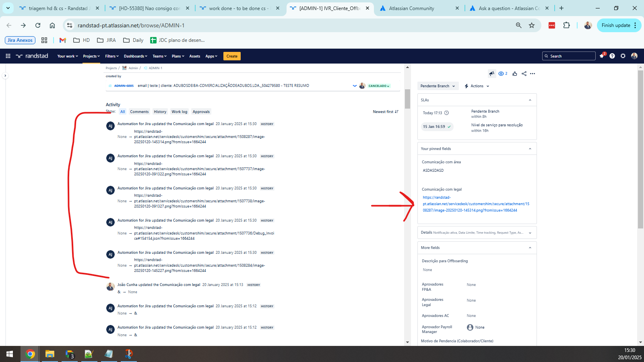
Task: Open Jira notifications bell
Action: (602, 56)
